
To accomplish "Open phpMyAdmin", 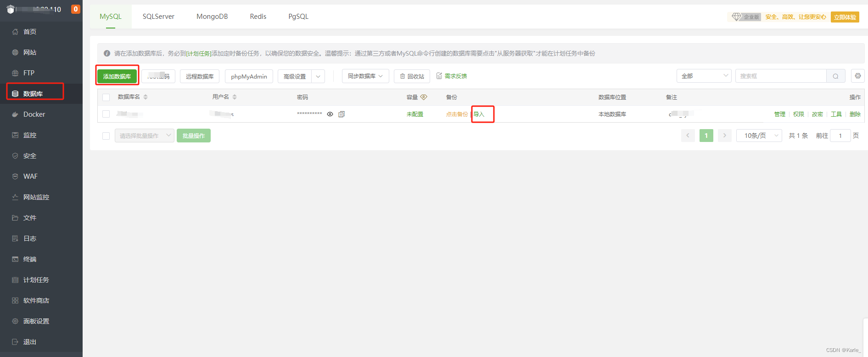I will (249, 76).
